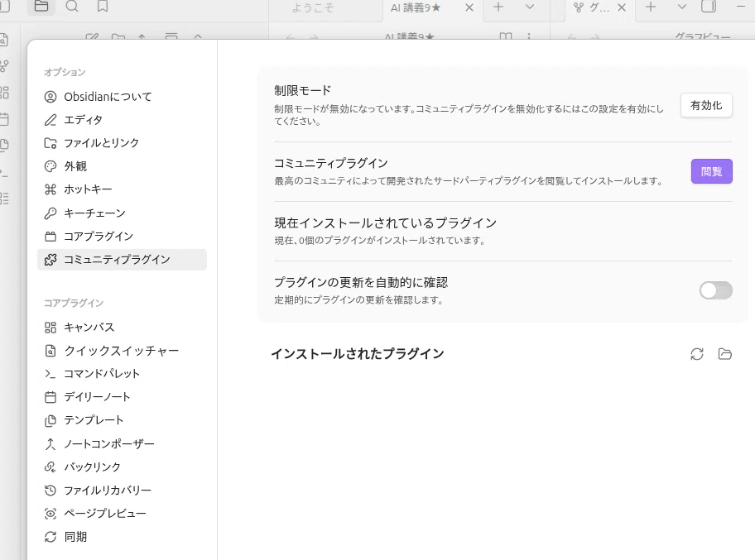
Task: Open キャンバス plugin settings
Action: (122, 328)
